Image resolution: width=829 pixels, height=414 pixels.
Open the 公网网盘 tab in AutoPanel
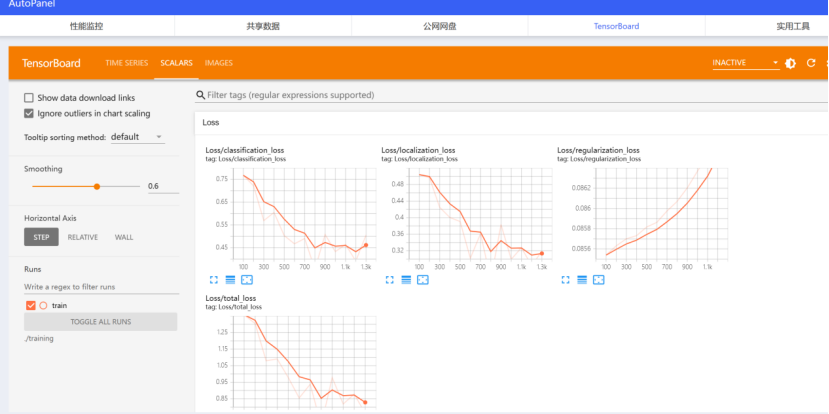439,26
